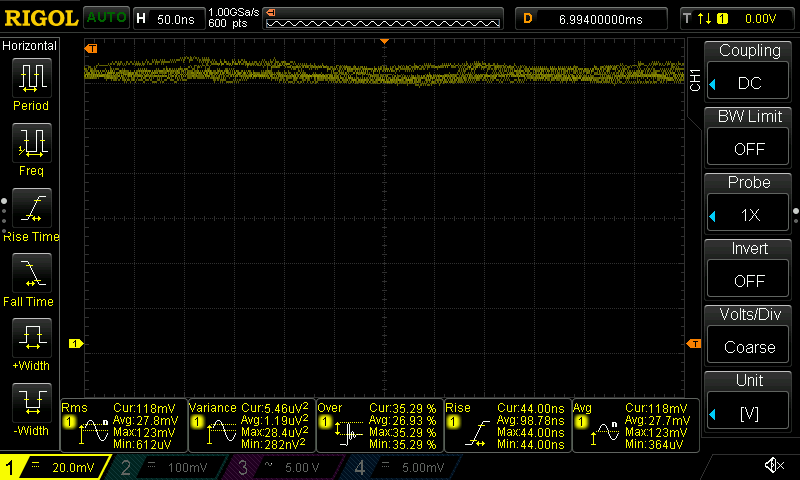Select the -Width measurement icon
The width and height of the screenshot is (800, 480).
click(32, 402)
